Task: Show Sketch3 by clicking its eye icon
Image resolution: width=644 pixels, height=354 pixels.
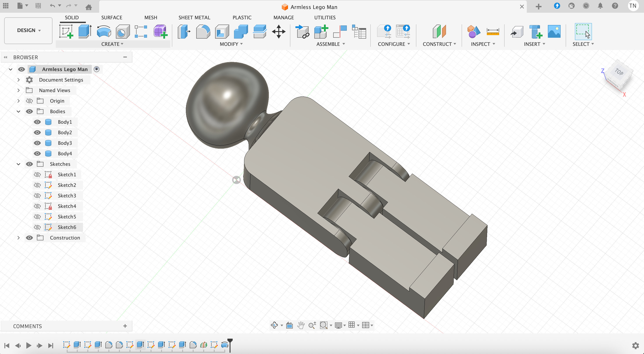Action: pos(37,196)
